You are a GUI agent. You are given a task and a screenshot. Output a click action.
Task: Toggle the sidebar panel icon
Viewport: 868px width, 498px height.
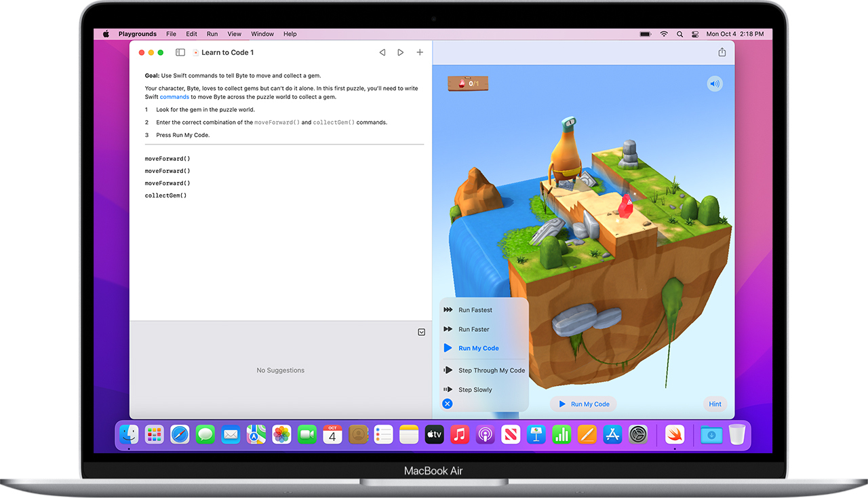pyautogui.click(x=180, y=52)
